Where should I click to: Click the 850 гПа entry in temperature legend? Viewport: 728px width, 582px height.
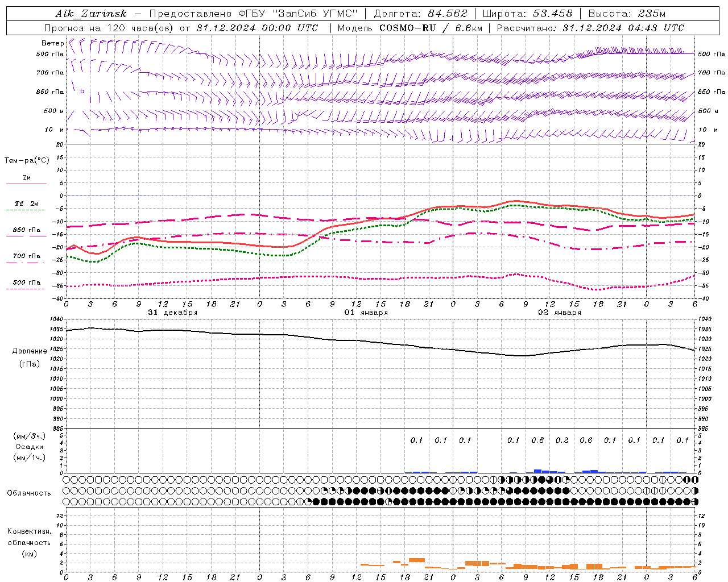(27, 230)
